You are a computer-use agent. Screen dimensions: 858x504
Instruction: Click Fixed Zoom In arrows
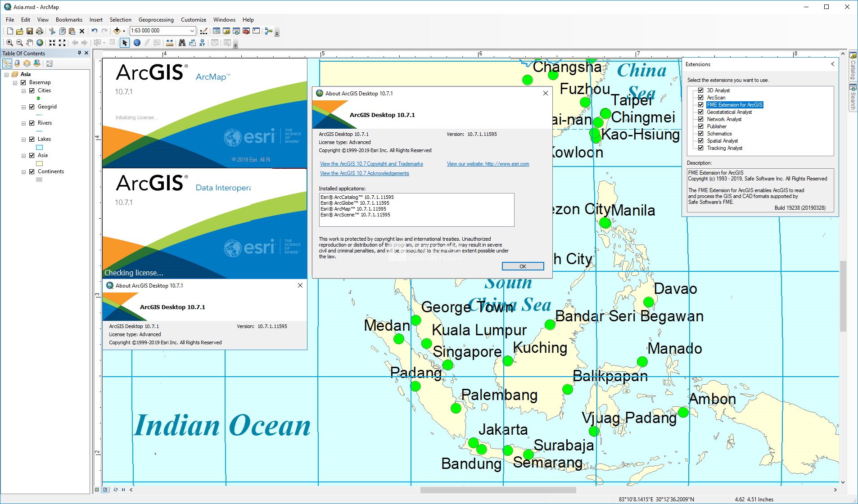click(x=52, y=43)
